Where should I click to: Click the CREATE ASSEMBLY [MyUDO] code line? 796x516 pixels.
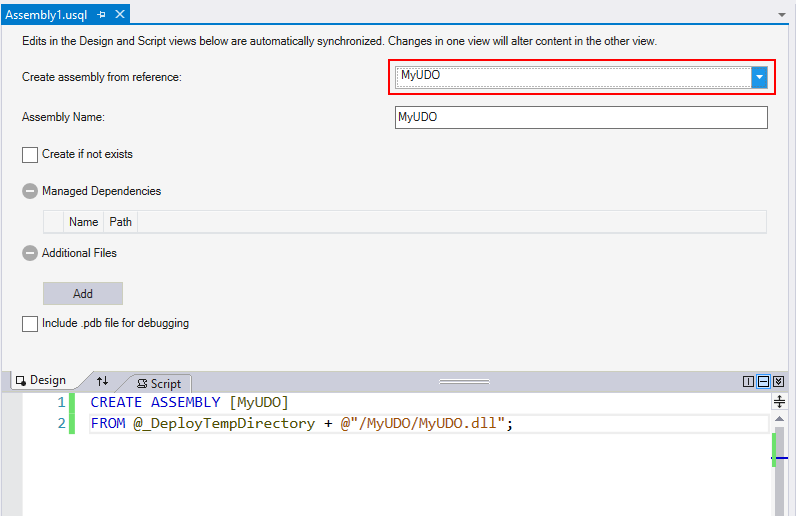pos(189,402)
